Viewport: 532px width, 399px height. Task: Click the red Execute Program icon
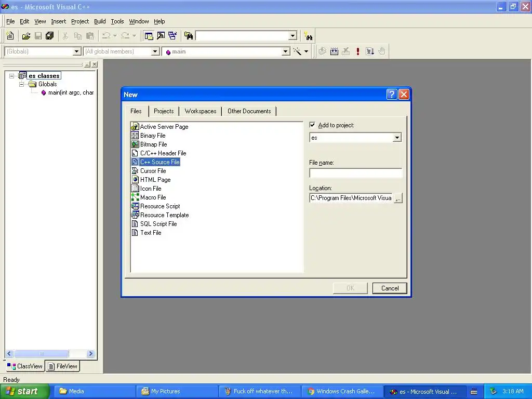click(x=357, y=51)
